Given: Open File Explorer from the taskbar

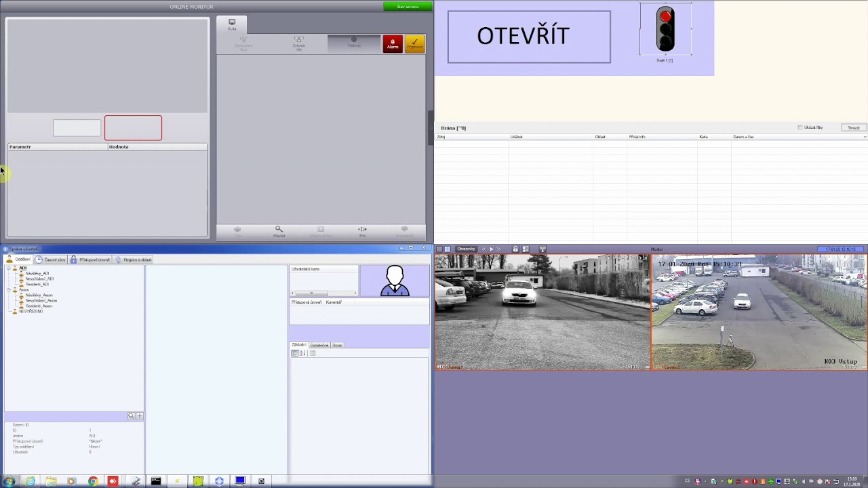Looking at the screenshot, I should pyautogui.click(x=51, y=481).
